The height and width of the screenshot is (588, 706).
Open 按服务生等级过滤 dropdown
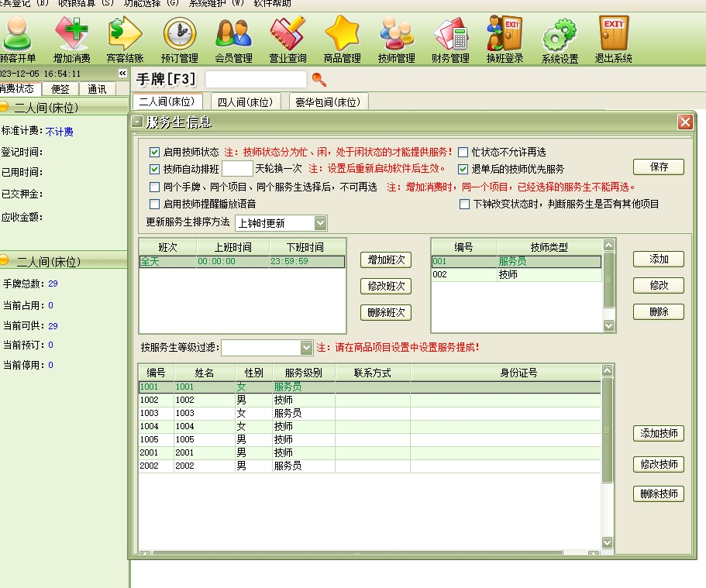click(x=306, y=348)
